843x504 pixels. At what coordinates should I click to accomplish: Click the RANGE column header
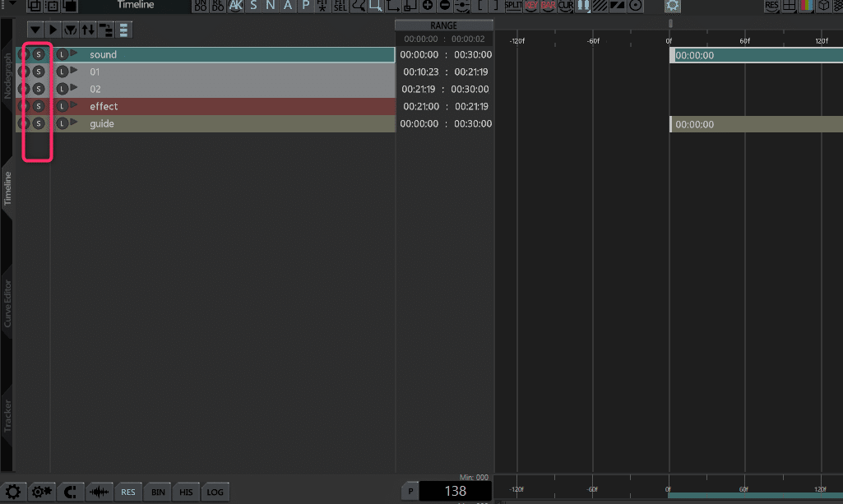pyautogui.click(x=443, y=25)
